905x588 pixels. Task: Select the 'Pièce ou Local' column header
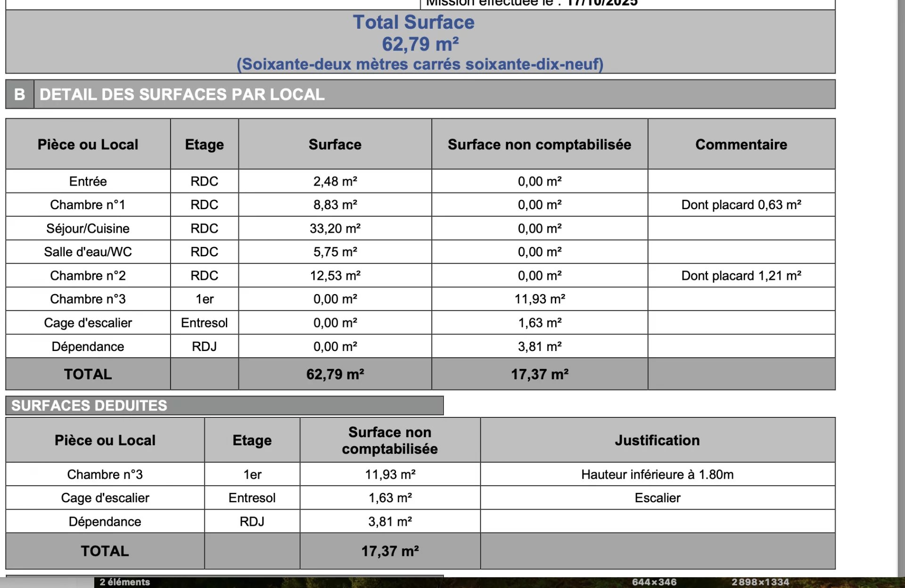(x=88, y=144)
